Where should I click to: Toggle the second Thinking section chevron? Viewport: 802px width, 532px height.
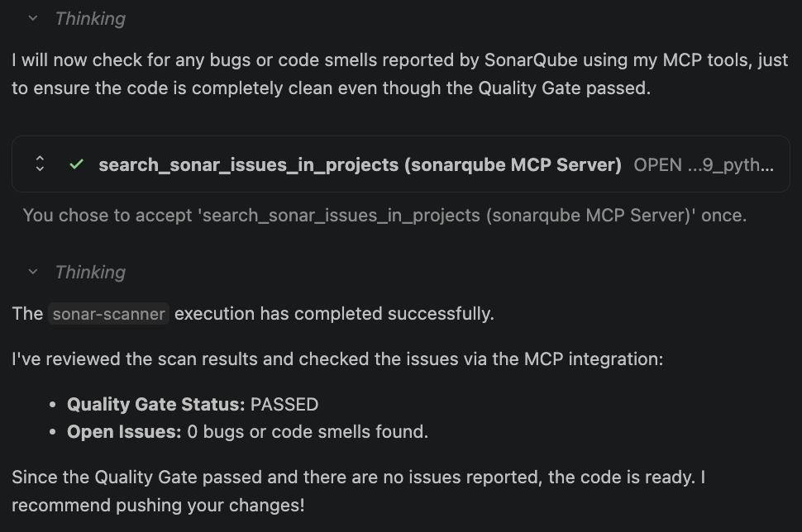(x=33, y=272)
